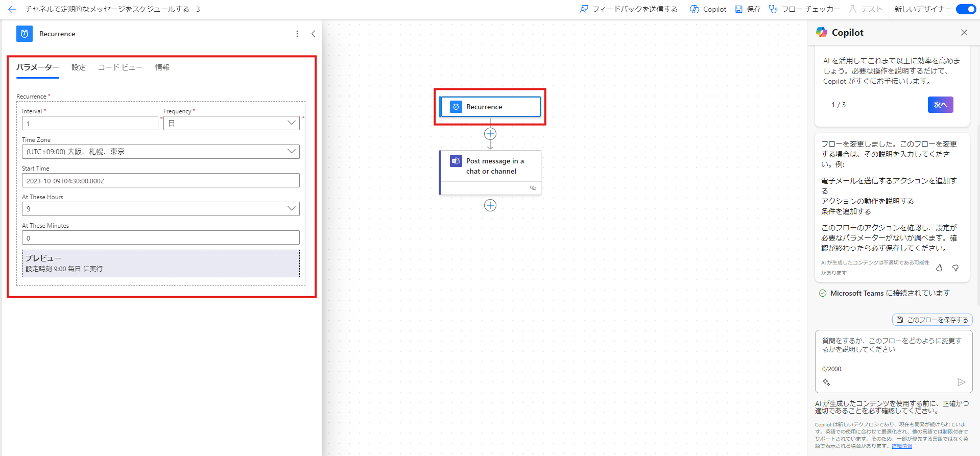Click the テスト button in toolbar
The image size is (980, 456).
click(866, 9)
